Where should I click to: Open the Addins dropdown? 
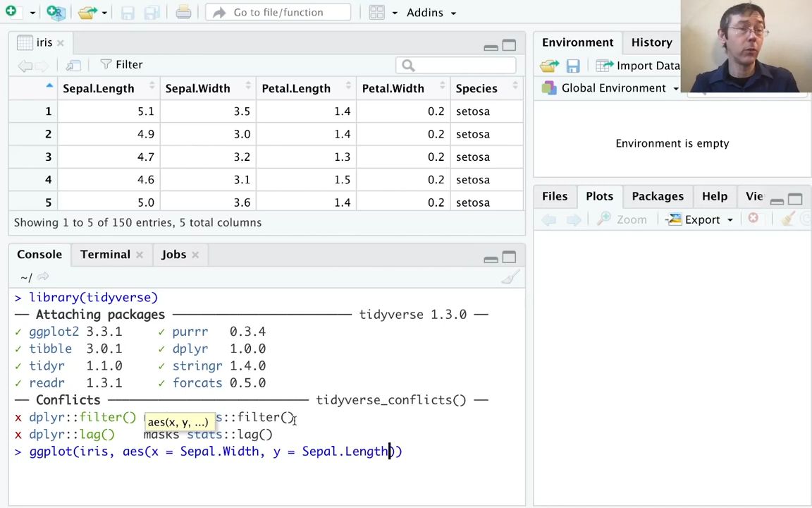click(431, 12)
